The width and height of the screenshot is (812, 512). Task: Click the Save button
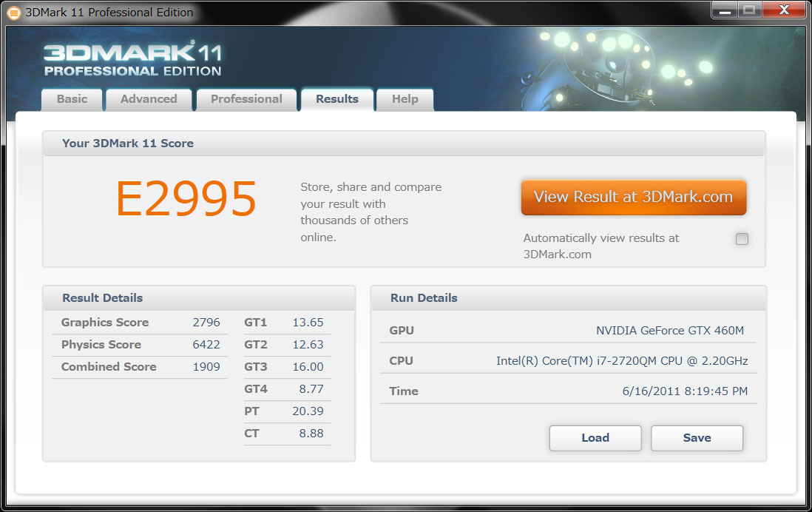[697, 438]
